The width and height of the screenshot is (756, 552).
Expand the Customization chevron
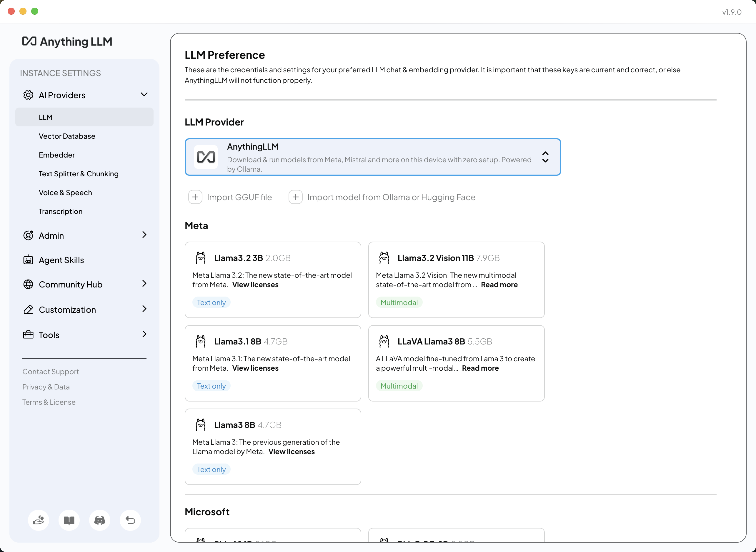144,309
